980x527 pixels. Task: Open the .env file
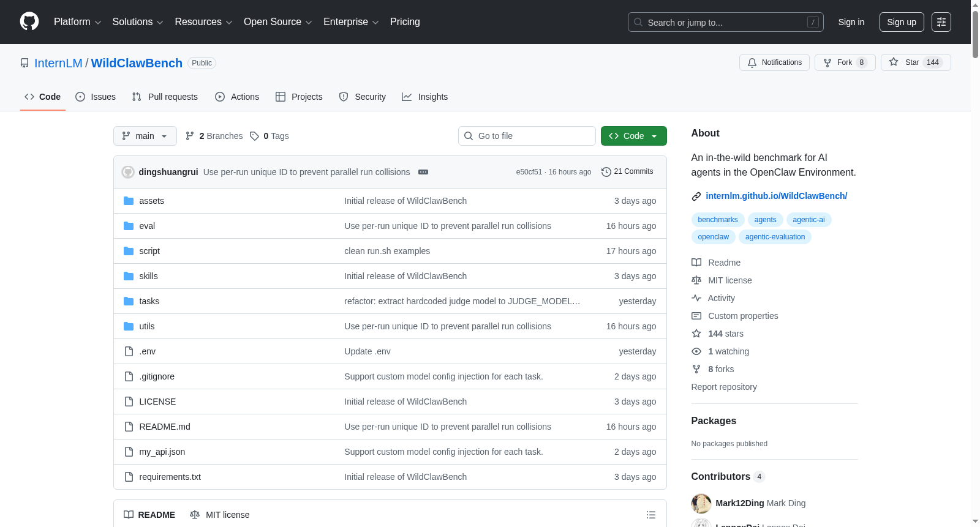147,351
